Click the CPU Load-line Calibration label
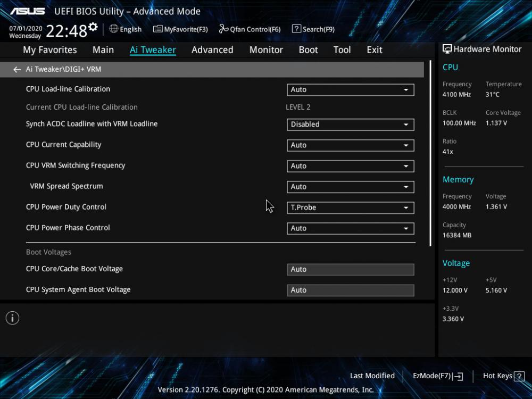532x399 pixels. [x=68, y=89]
